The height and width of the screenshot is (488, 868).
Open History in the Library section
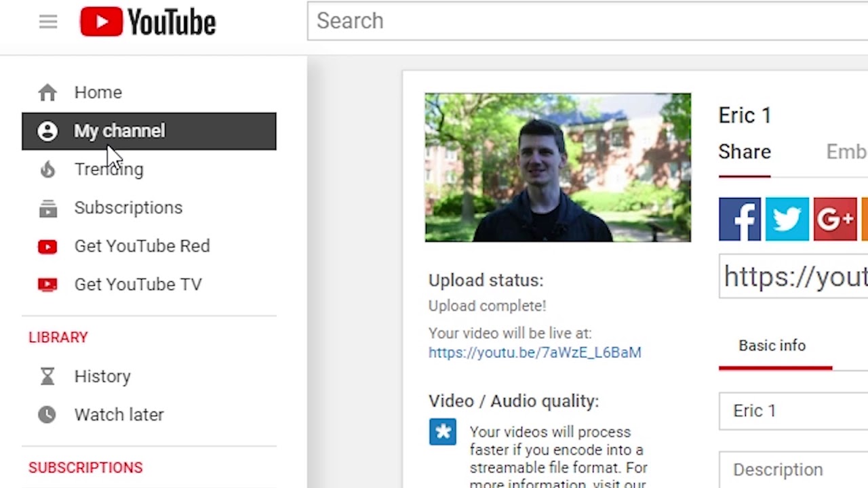point(149,376)
